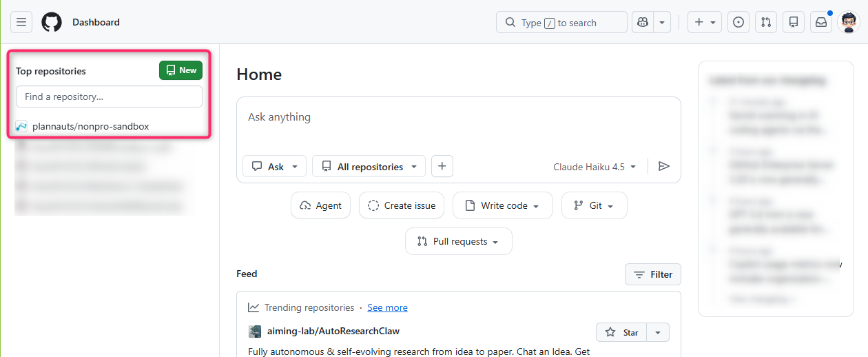This screenshot has height=357, width=868.
Task: Click the user profile avatar
Action: click(x=849, y=22)
